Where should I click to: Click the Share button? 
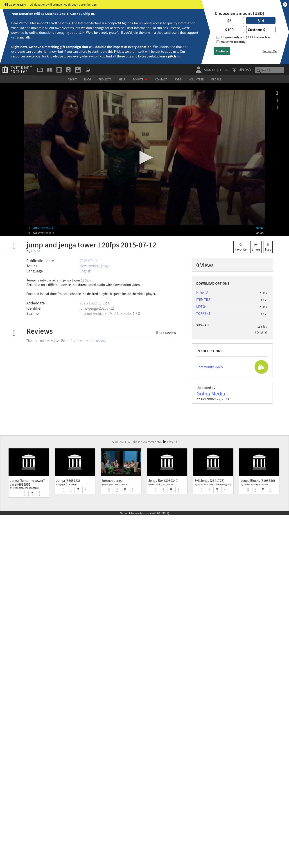(x=256, y=247)
